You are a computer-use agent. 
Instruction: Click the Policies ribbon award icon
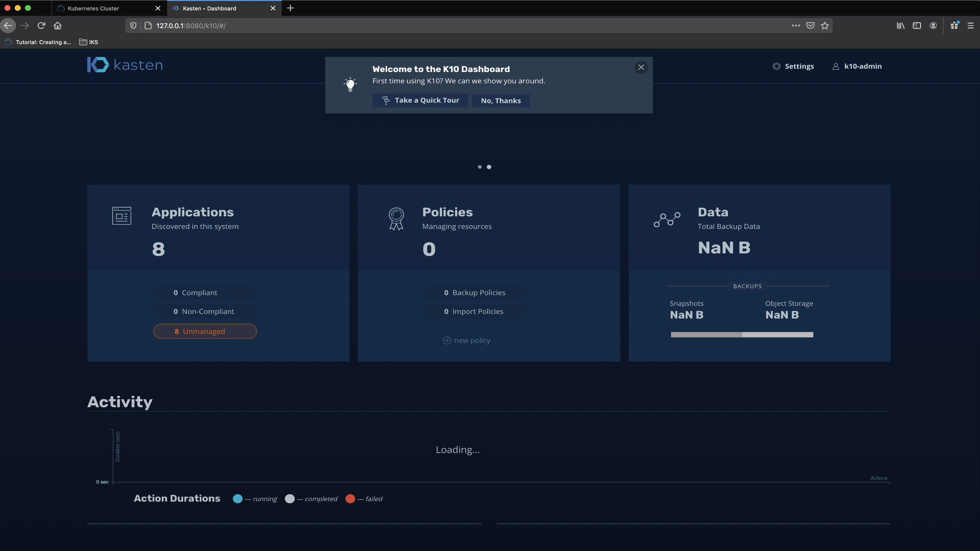pyautogui.click(x=396, y=219)
